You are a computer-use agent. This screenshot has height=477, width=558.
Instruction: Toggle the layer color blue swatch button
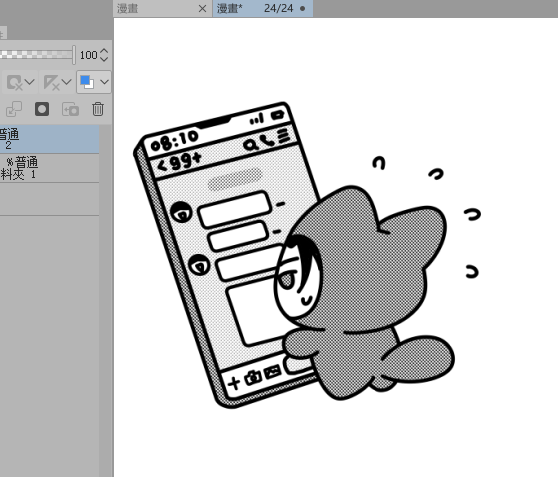pos(87,82)
